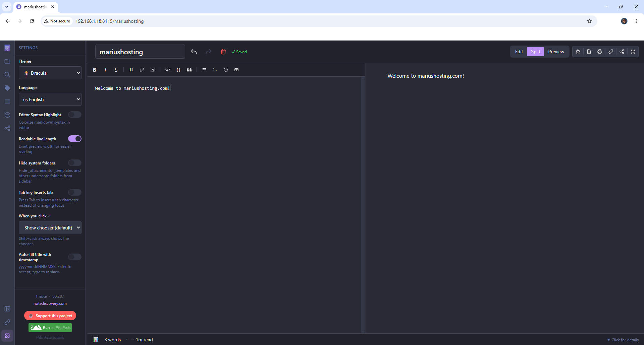Click the Support this project button
Screen dimensions: 644x345
tap(50, 316)
